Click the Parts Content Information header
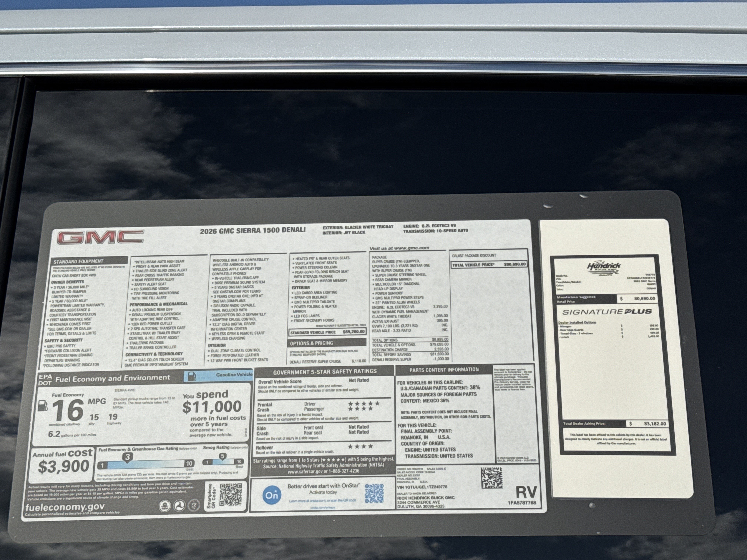 pos(444,370)
